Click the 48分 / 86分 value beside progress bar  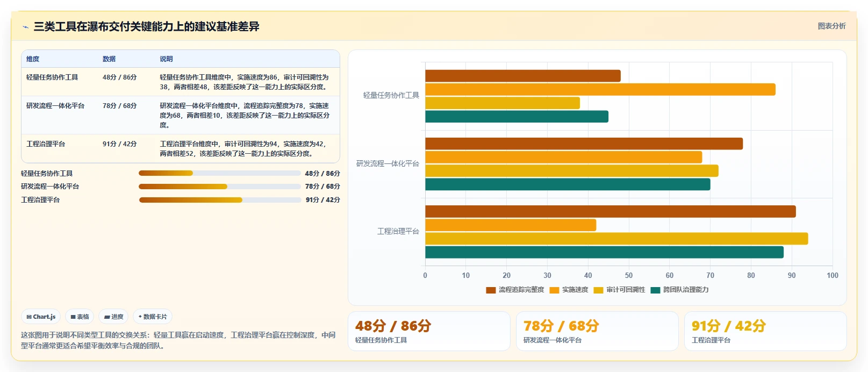pyautogui.click(x=322, y=174)
